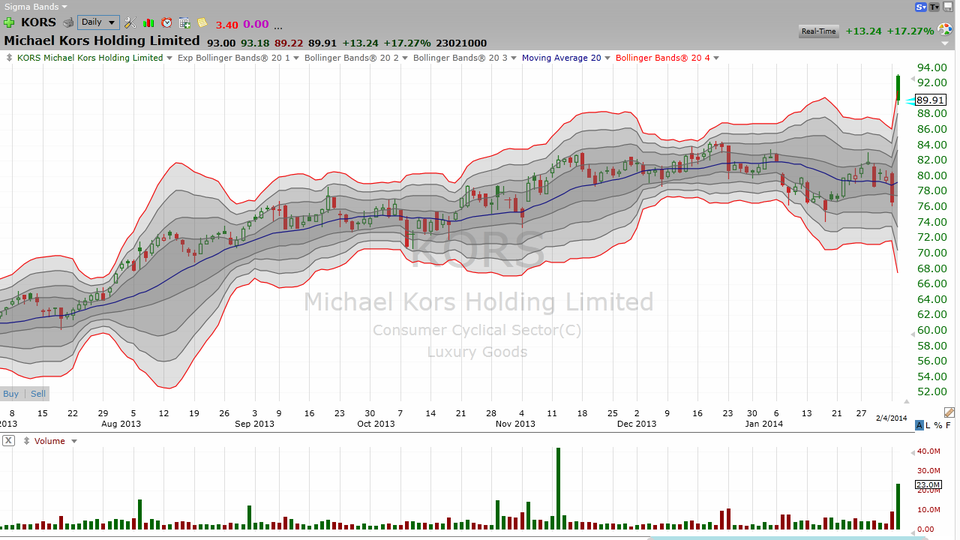Click the Jan 2014 date axis label
Image resolution: width=960 pixels, height=540 pixels.
(763, 424)
